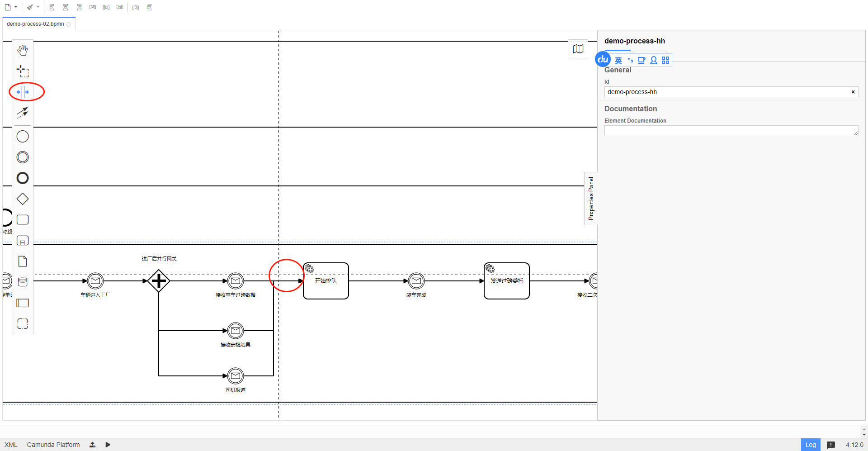
Task: Create a data object reference
Action: pyautogui.click(x=23, y=261)
